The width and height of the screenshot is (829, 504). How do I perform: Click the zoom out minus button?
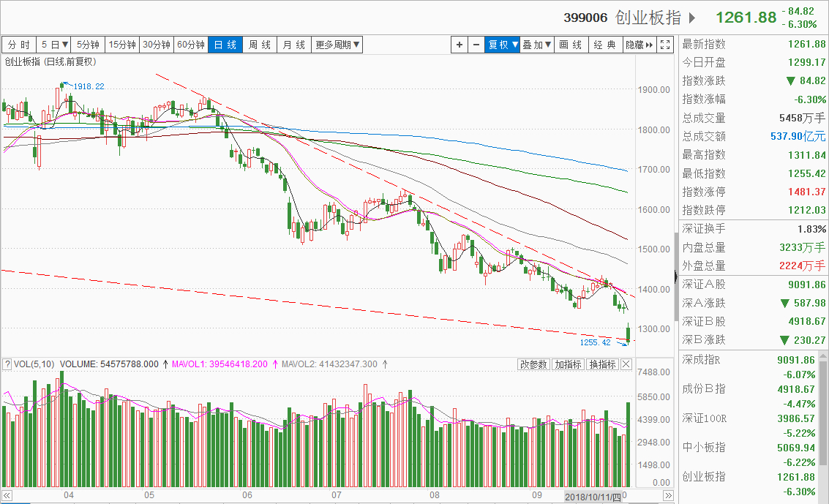pyautogui.click(x=476, y=45)
